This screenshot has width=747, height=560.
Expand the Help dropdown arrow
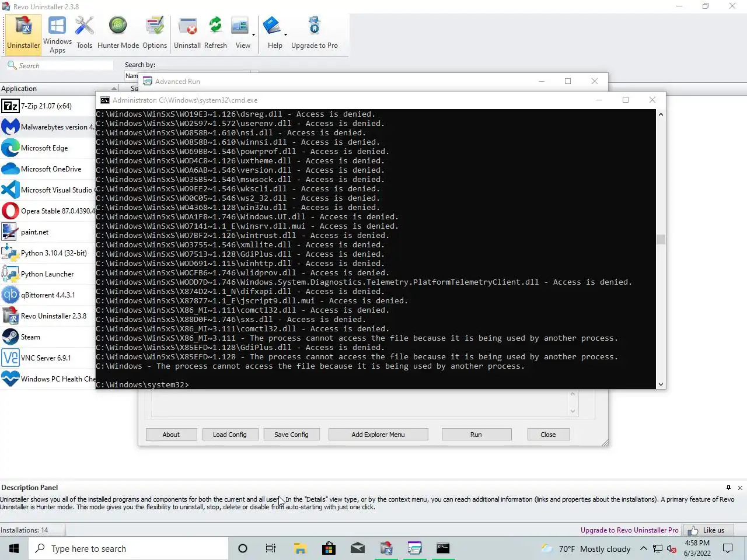pos(286,35)
